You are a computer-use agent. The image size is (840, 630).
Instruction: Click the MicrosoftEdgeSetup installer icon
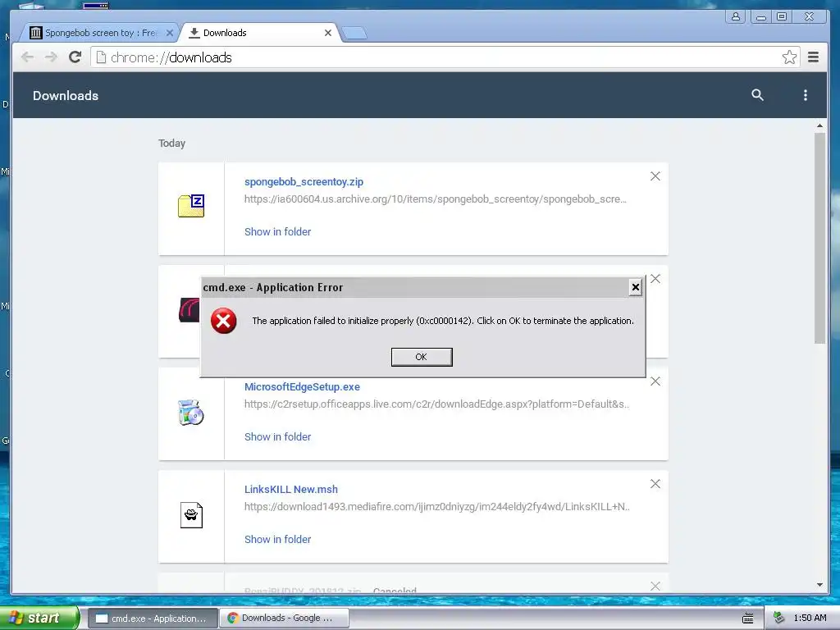coord(191,413)
